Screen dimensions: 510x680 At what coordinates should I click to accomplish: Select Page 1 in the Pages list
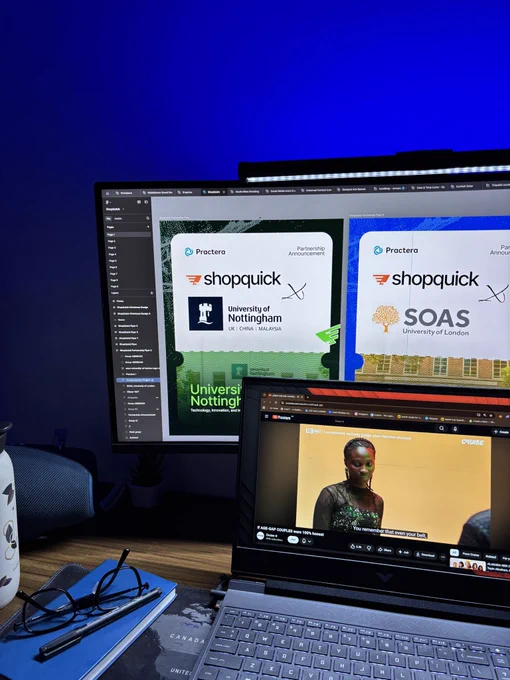coord(128,235)
